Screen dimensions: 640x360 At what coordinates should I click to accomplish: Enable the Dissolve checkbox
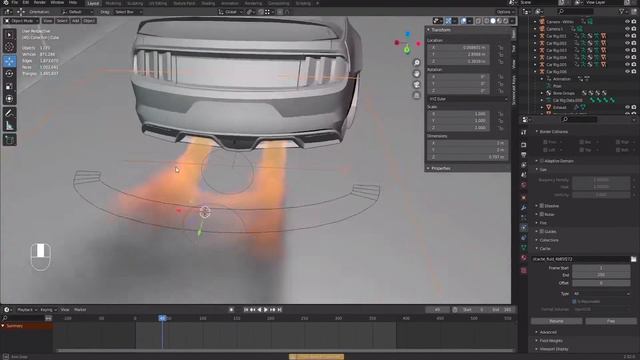(542, 206)
